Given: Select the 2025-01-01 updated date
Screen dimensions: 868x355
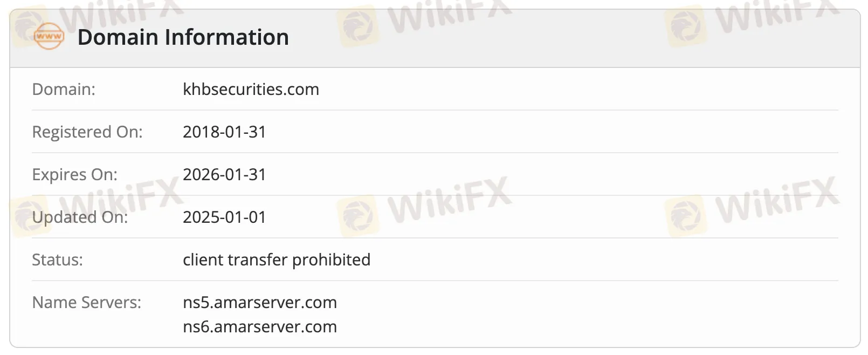Looking at the screenshot, I should point(224,217).
